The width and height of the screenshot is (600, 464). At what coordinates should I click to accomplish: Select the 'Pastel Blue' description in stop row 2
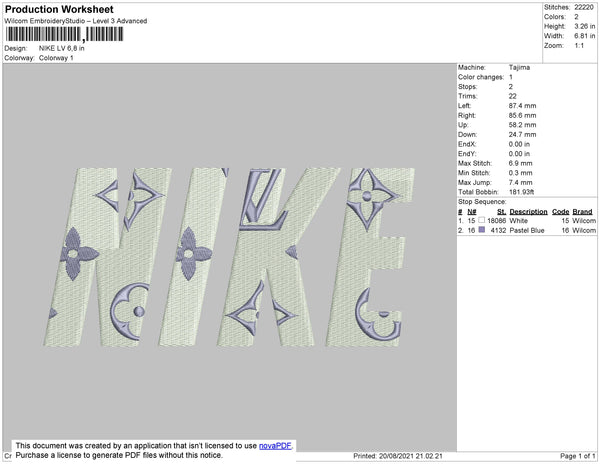[527, 230]
